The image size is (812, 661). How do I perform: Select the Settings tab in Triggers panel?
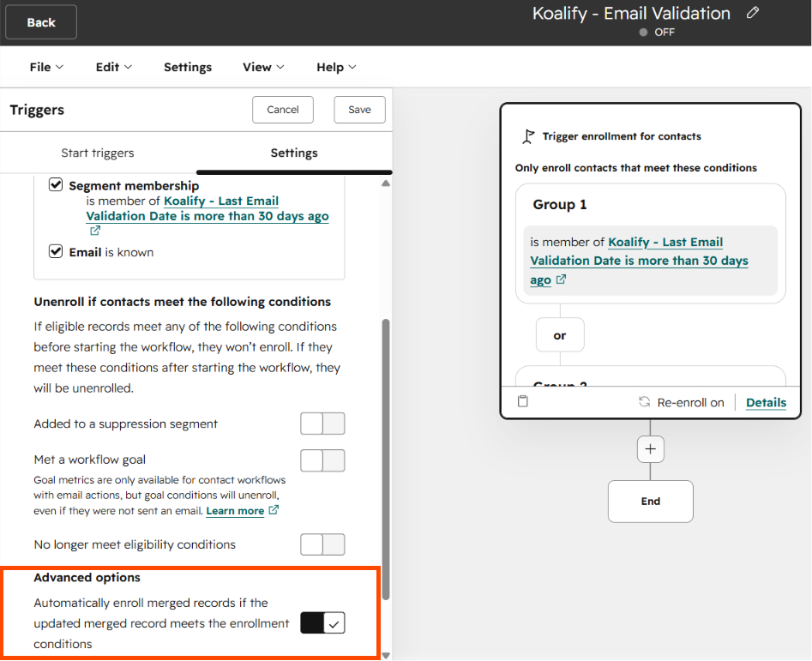[x=294, y=153]
